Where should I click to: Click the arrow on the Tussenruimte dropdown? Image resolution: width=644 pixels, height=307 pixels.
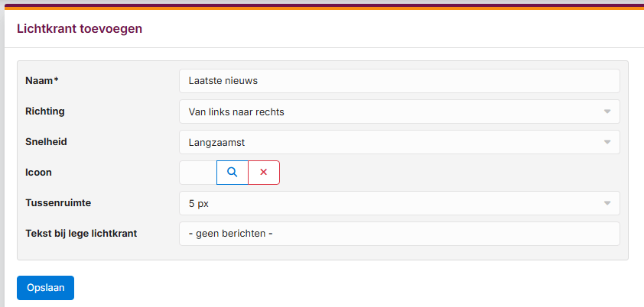click(x=607, y=203)
